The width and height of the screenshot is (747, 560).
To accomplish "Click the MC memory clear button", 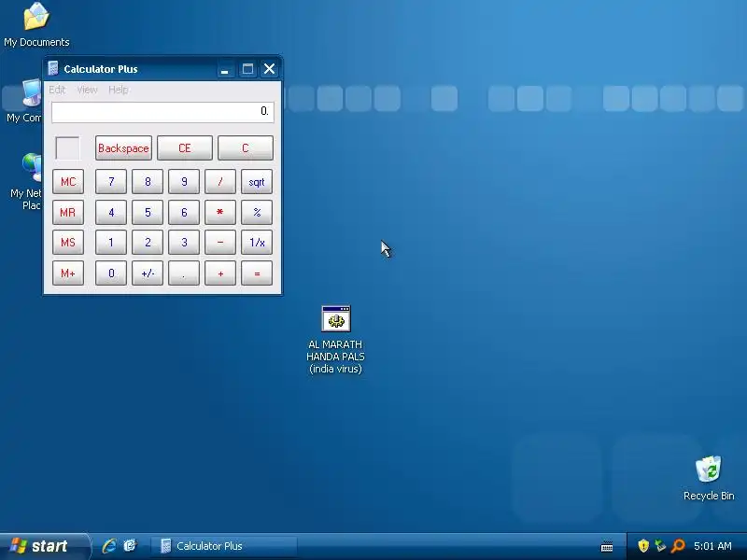I will (68, 181).
